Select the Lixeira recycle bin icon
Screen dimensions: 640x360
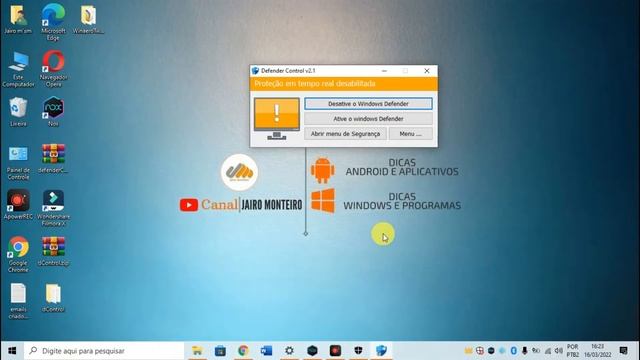(18, 112)
